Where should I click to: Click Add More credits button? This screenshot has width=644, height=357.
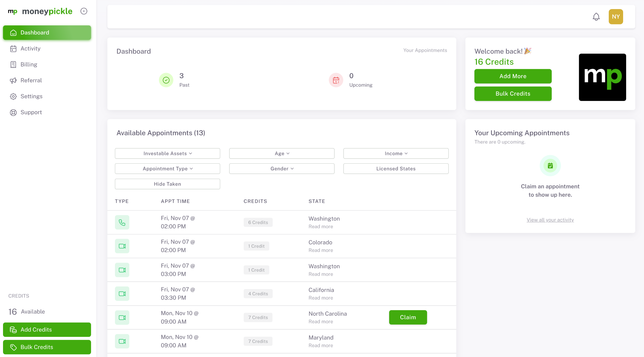[x=513, y=76]
